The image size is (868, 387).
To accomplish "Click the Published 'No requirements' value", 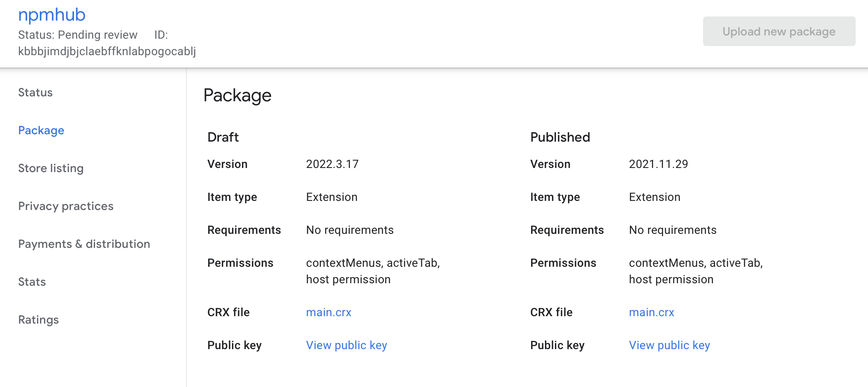I will (673, 230).
